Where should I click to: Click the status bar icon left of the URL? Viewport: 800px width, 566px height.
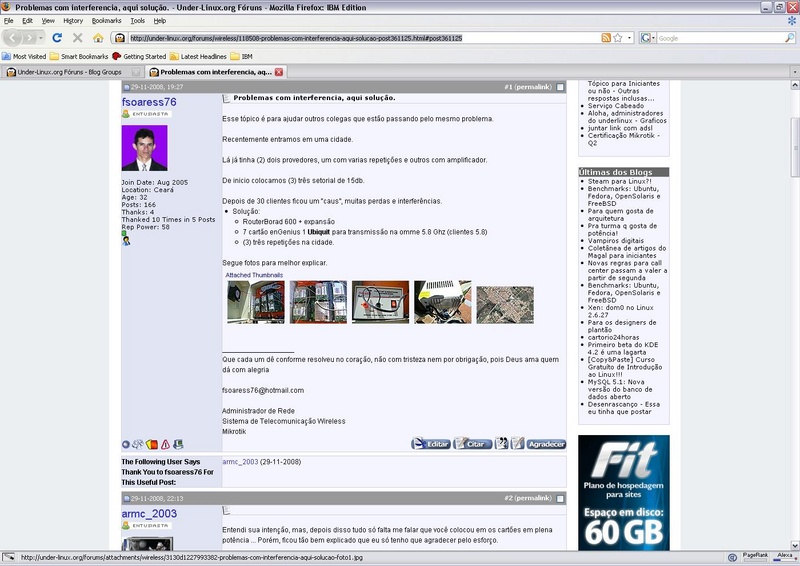[9, 557]
